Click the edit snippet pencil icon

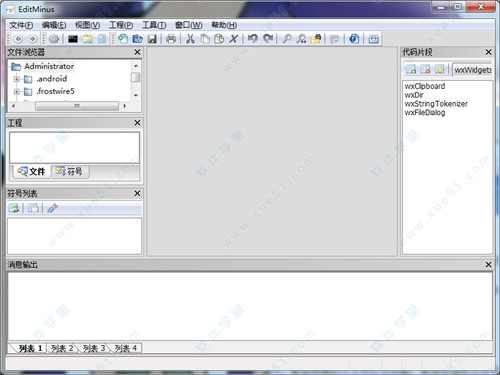click(440, 69)
